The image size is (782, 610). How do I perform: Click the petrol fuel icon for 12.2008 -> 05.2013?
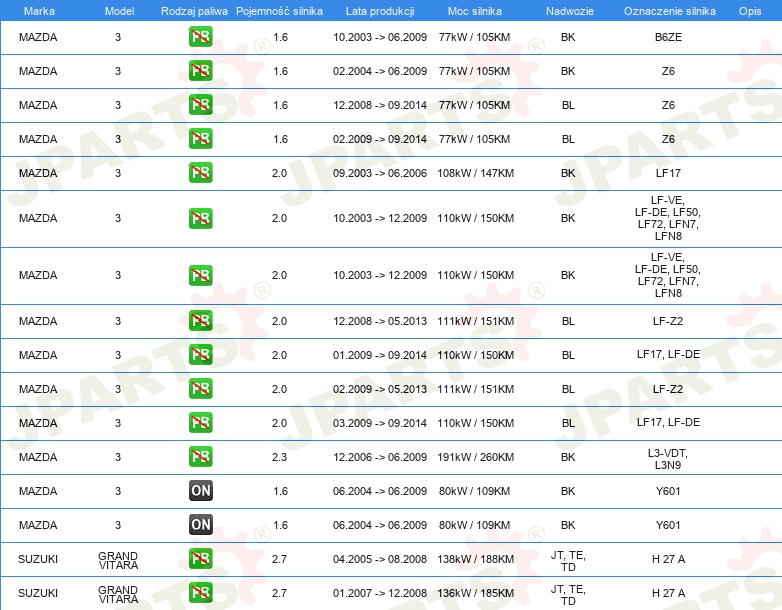point(200,321)
